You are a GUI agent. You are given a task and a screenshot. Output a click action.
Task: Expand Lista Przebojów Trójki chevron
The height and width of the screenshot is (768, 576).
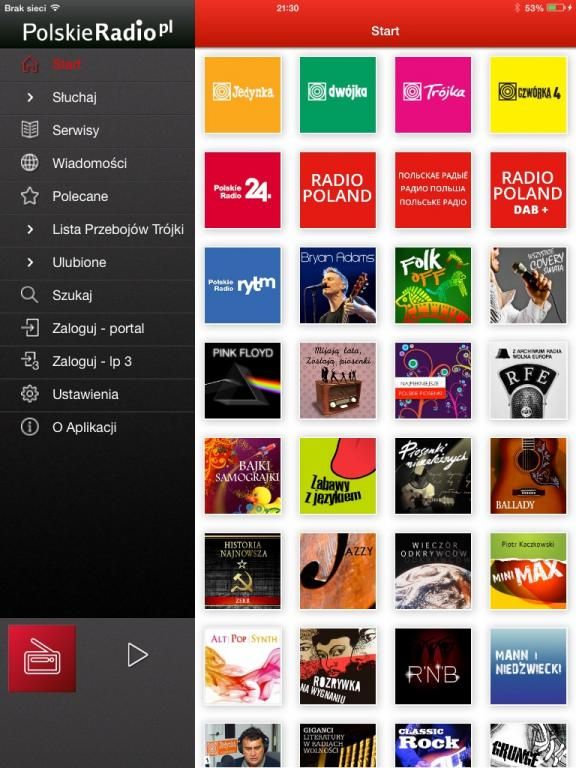click(x=30, y=229)
